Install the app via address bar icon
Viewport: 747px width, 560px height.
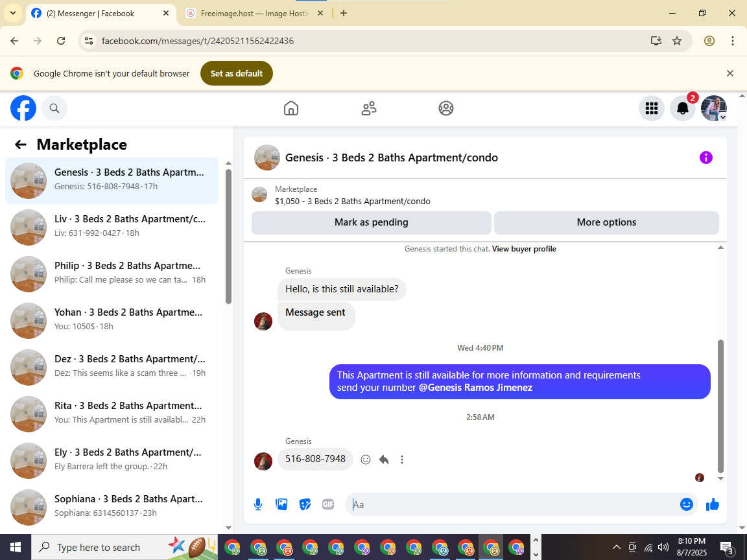(x=656, y=41)
